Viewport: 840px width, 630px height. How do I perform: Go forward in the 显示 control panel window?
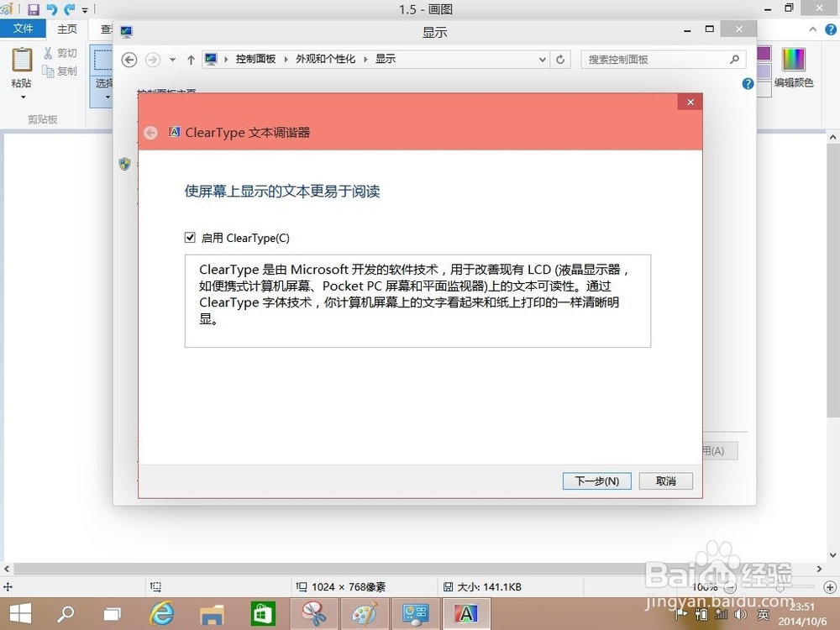(153, 60)
